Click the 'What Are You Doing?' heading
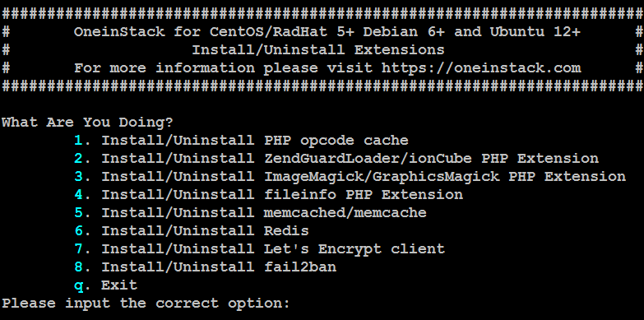 click(87, 123)
